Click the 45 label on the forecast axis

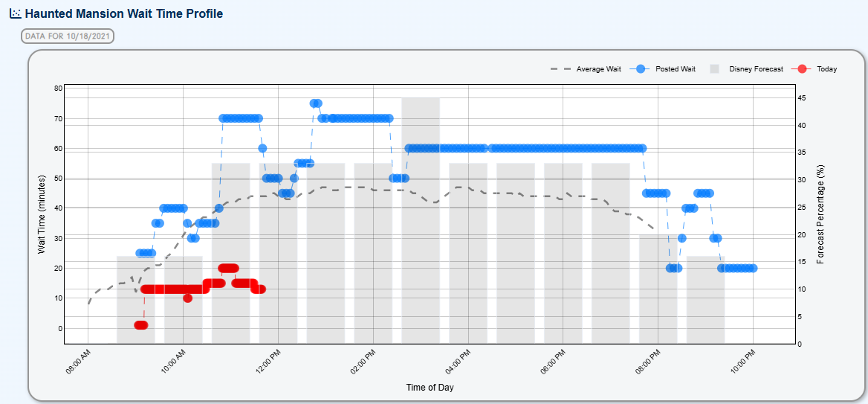[803, 98]
